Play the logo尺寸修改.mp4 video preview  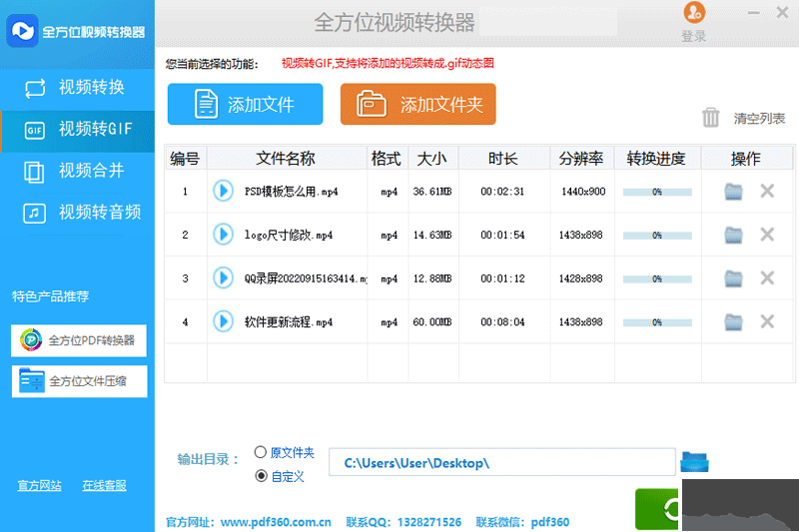223,235
